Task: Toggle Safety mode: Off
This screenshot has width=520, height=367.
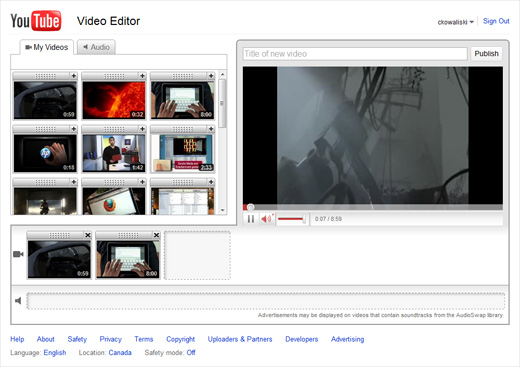Action: pos(191,353)
